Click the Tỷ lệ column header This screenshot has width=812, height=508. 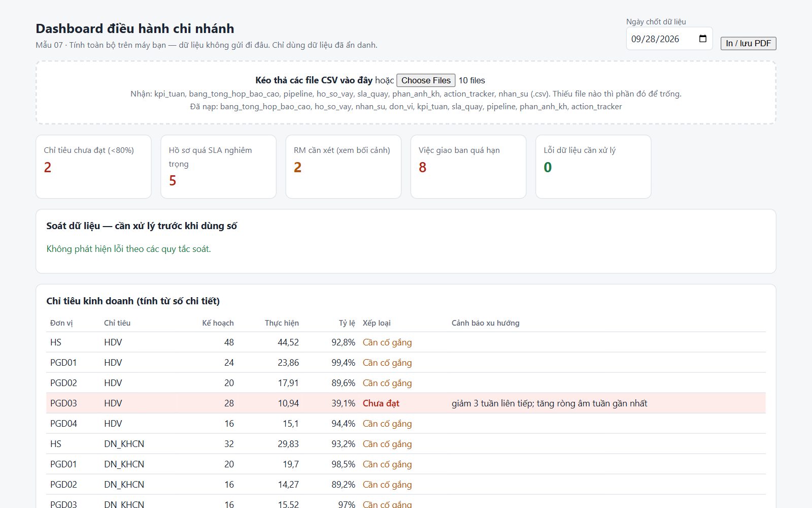click(347, 323)
